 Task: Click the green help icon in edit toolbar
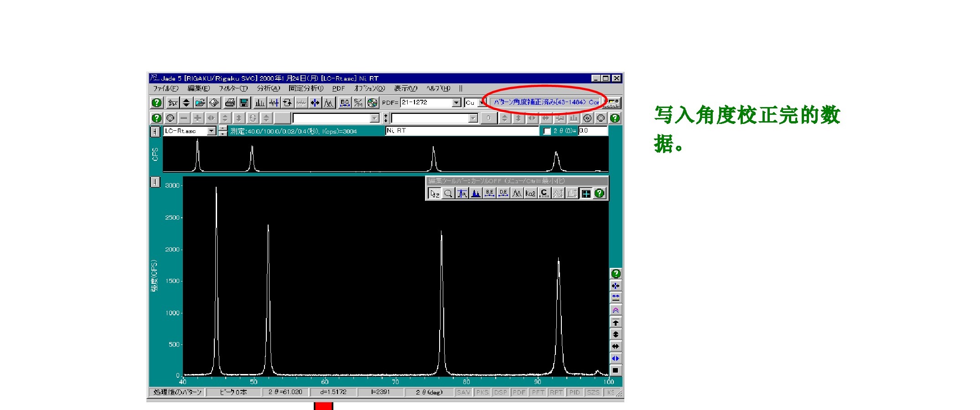600,194
